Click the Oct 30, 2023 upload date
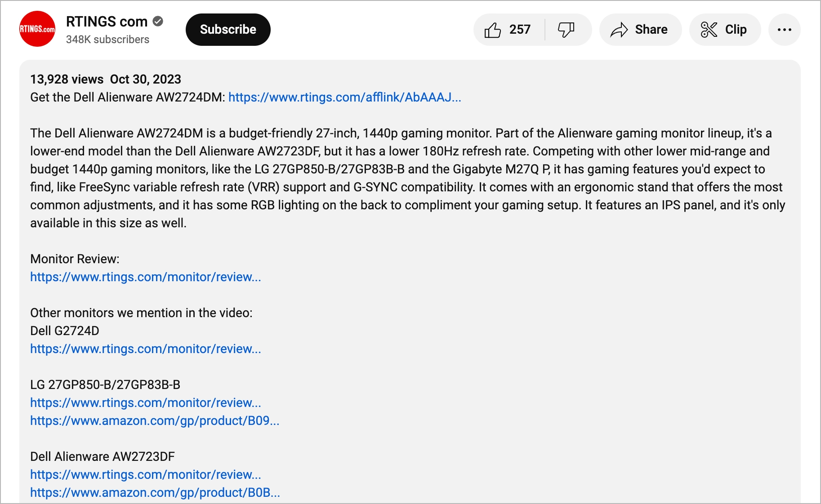Screen dimensions: 821x504 pyautogui.click(x=145, y=79)
